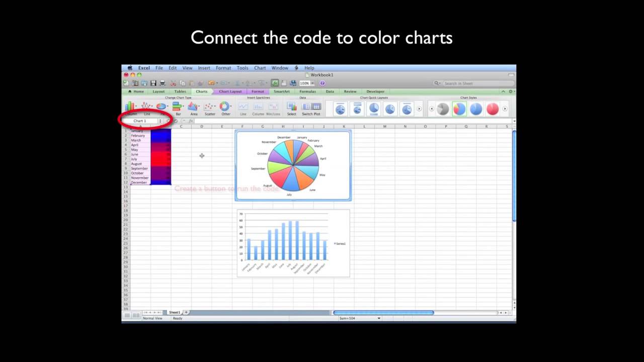
Task: Open the Tools menu
Action: pyautogui.click(x=243, y=68)
